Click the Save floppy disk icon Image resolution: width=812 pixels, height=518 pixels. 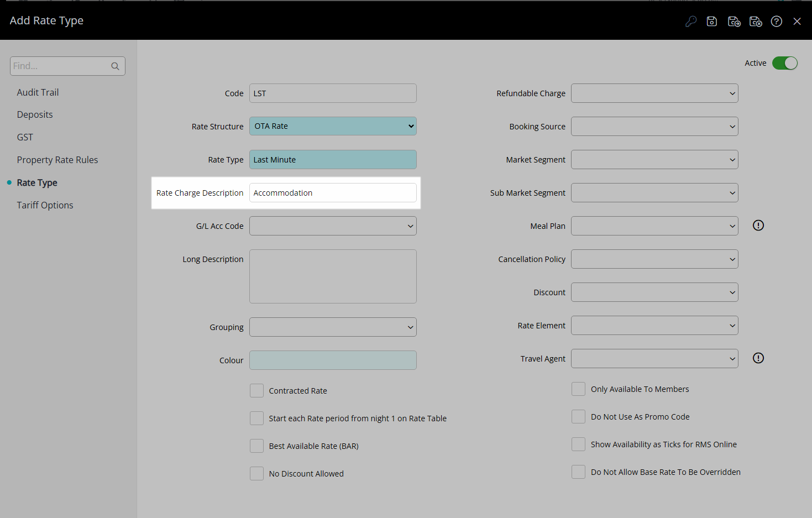(x=712, y=22)
